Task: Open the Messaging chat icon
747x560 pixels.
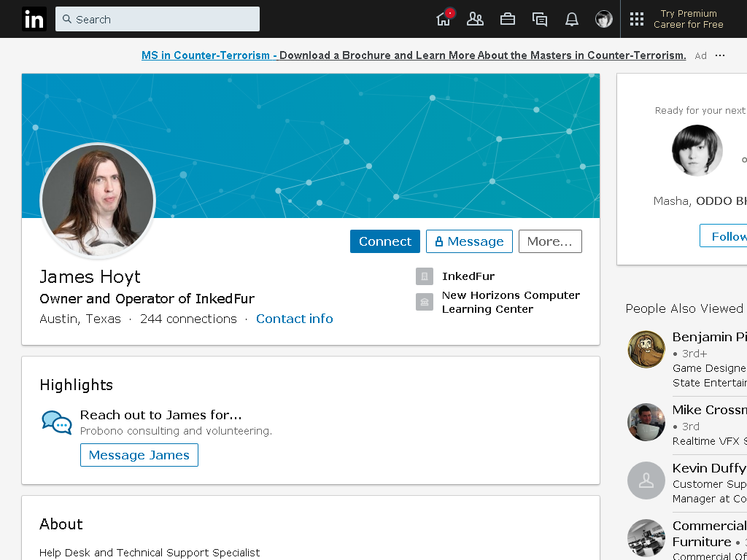Action: [539, 19]
